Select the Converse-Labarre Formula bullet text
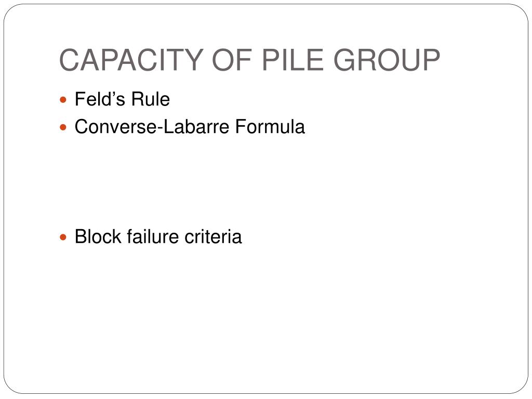 pyautogui.click(x=190, y=127)
